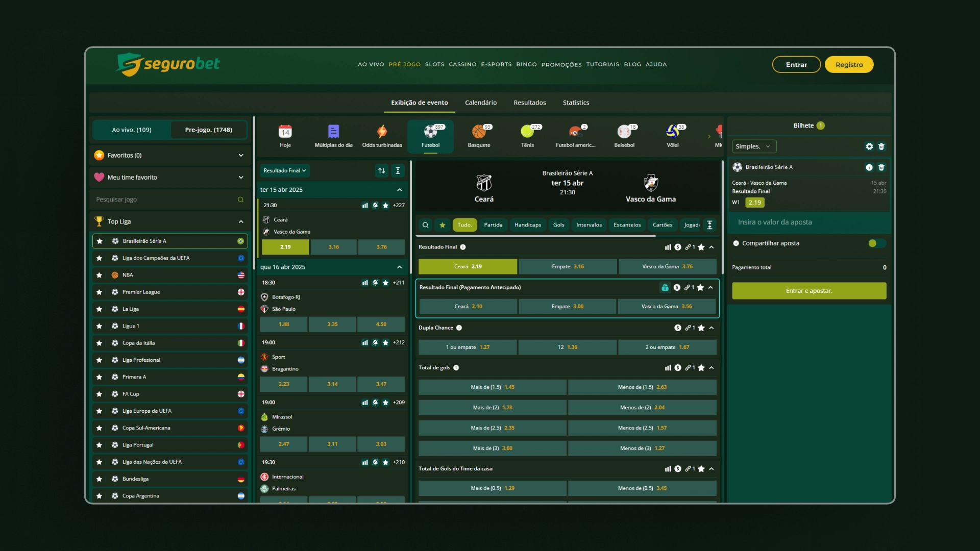Click the search icon in Pesquisar jogo

[x=240, y=199]
